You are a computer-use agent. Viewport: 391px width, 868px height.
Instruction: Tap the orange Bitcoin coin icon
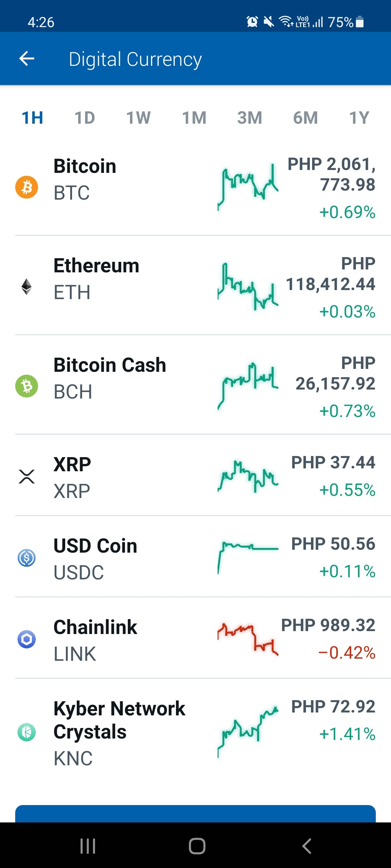tap(26, 187)
